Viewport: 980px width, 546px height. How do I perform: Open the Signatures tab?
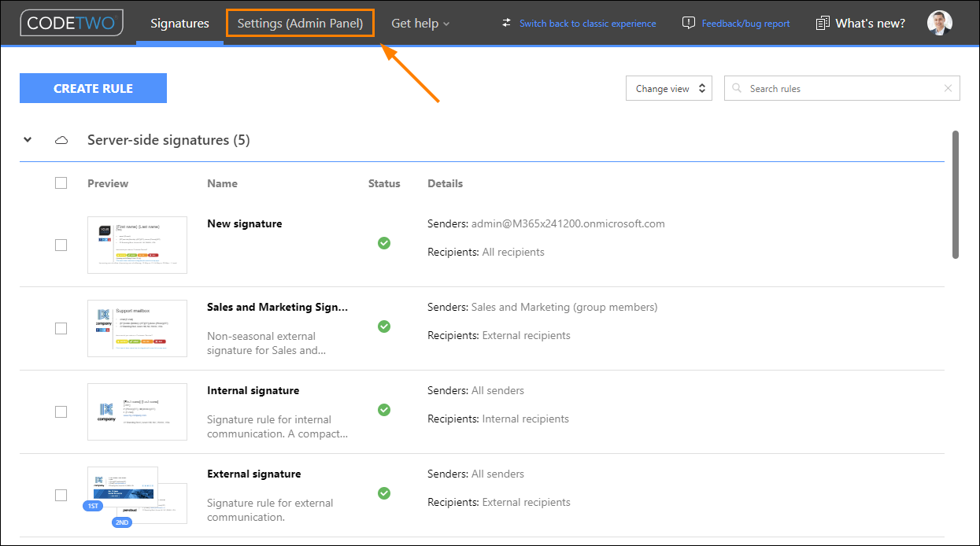179,23
